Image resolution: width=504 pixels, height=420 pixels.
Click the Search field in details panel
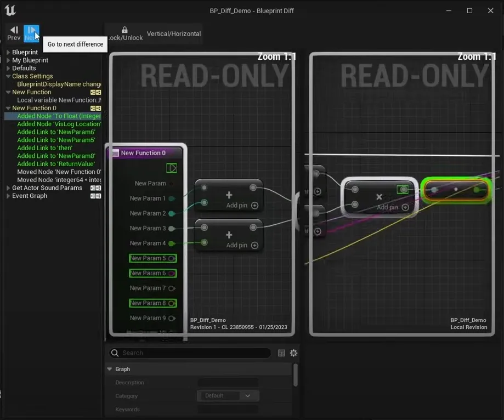pos(190,353)
